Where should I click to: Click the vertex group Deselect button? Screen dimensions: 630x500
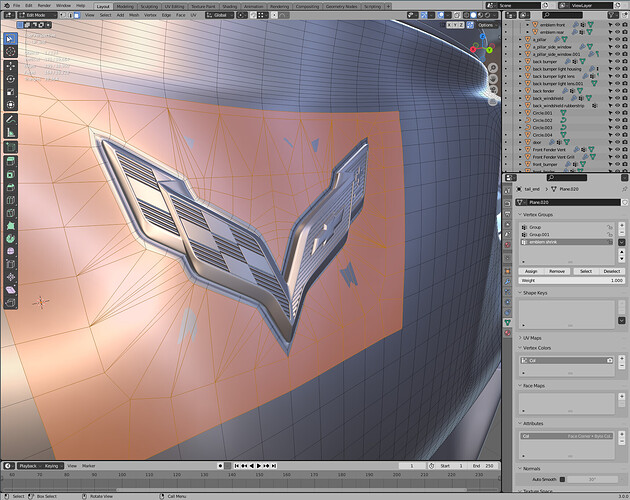tap(612, 271)
